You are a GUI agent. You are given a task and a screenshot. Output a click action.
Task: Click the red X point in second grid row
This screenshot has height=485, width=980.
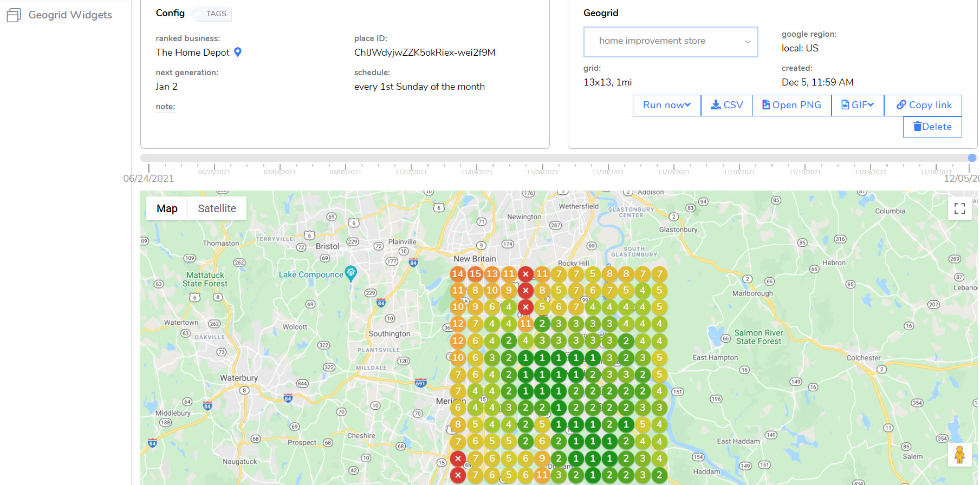tap(525, 291)
